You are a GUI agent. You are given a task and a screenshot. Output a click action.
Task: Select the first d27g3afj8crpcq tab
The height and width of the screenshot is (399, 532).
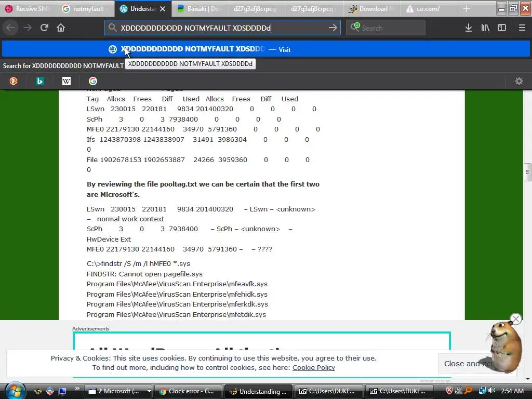pos(257,9)
